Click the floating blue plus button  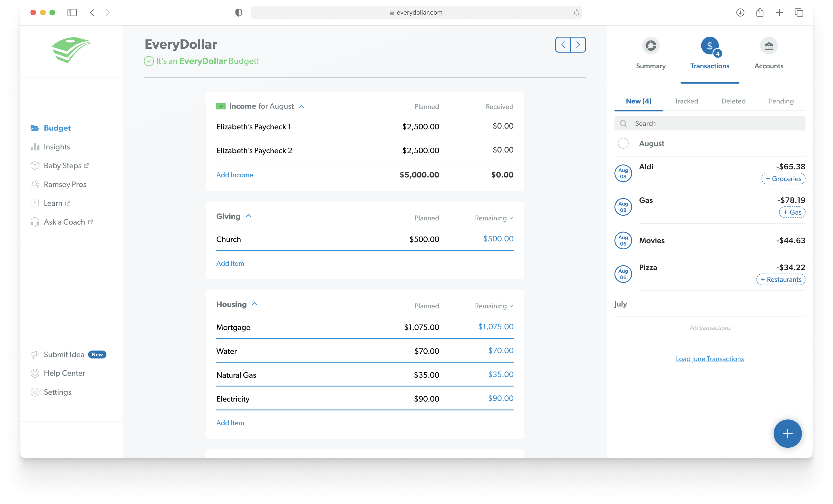pyautogui.click(x=787, y=433)
